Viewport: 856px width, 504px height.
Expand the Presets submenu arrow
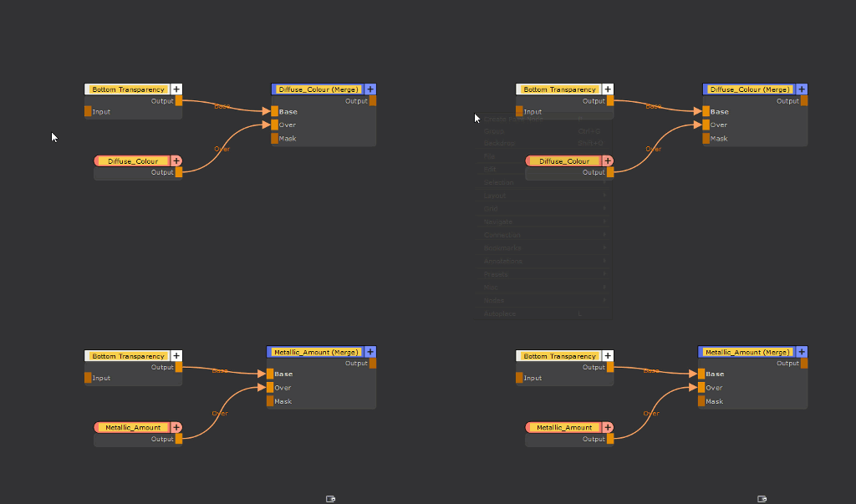(x=604, y=274)
